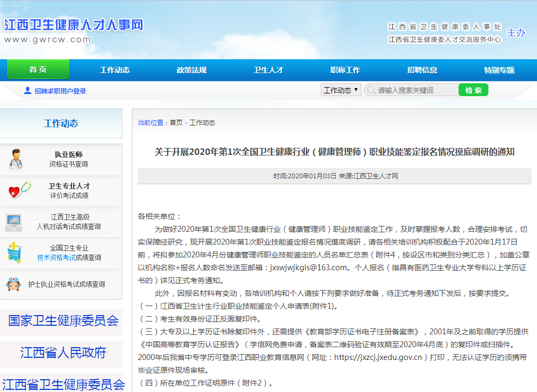Click the user icon beside 招聘求职用户登录
This screenshot has width=537, height=392.
(x=28, y=91)
